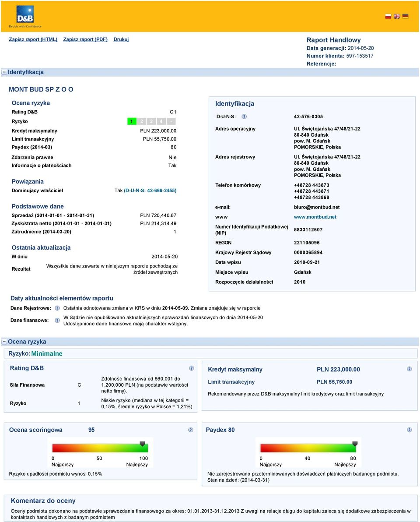Click the REGON value 221105096

pyautogui.click(x=307, y=243)
